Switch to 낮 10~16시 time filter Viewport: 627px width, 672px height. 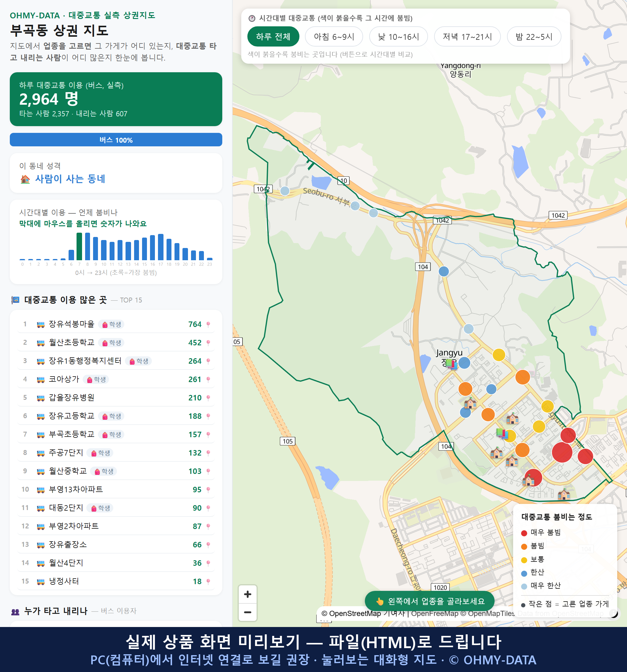[x=398, y=36]
